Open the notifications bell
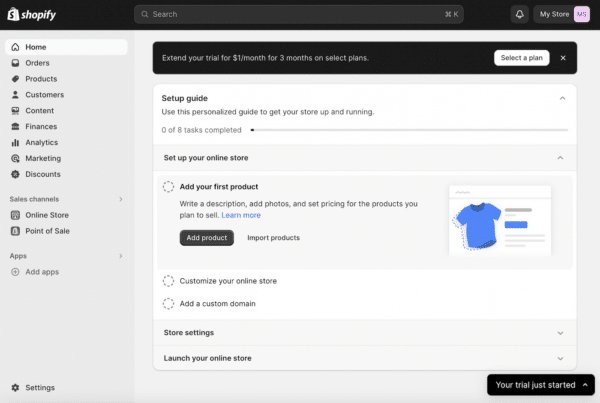 click(x=519, y=15)
